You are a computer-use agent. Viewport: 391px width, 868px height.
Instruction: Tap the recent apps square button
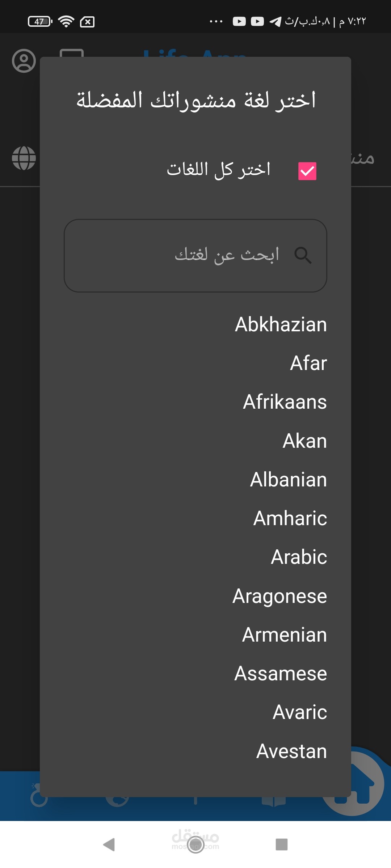point(281,844)
